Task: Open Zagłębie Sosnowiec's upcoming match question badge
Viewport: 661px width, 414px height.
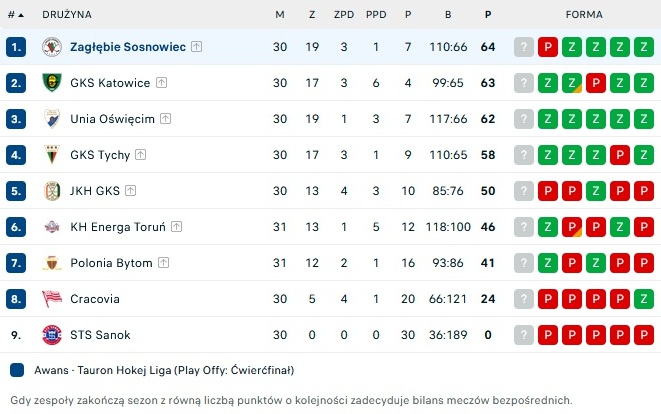Action: (x=524, y=47)
